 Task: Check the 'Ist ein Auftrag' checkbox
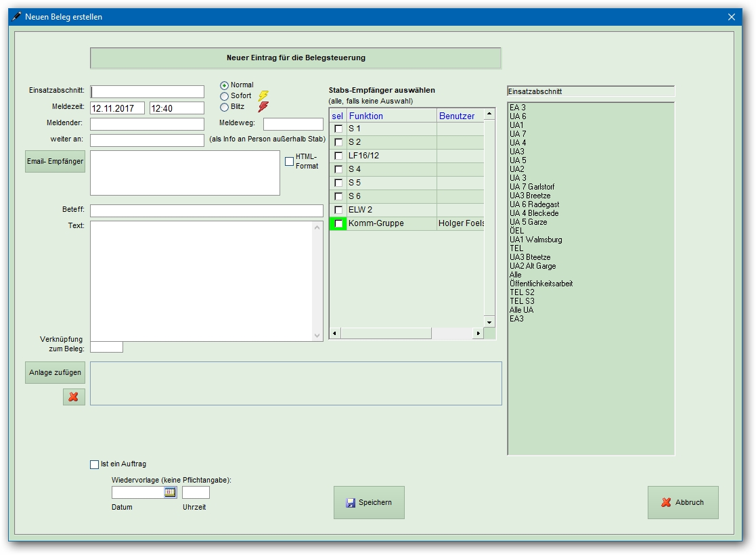95,464
